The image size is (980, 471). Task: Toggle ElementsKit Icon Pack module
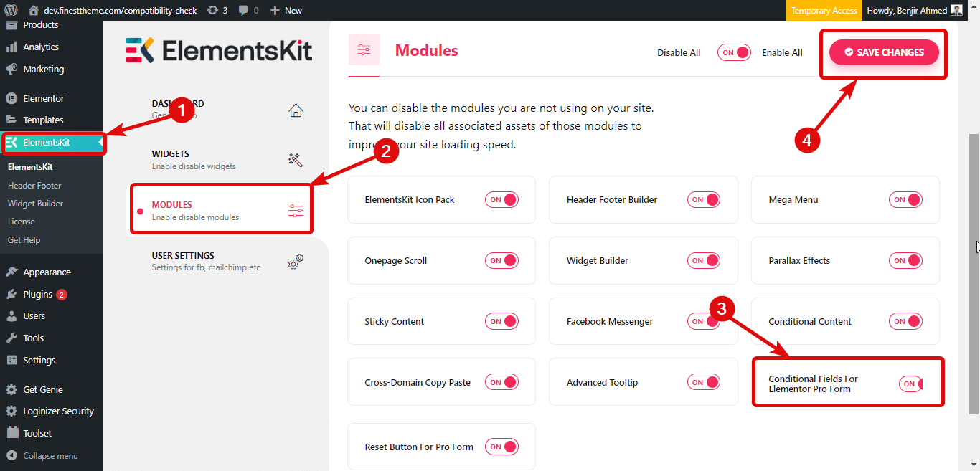point(501,200)
